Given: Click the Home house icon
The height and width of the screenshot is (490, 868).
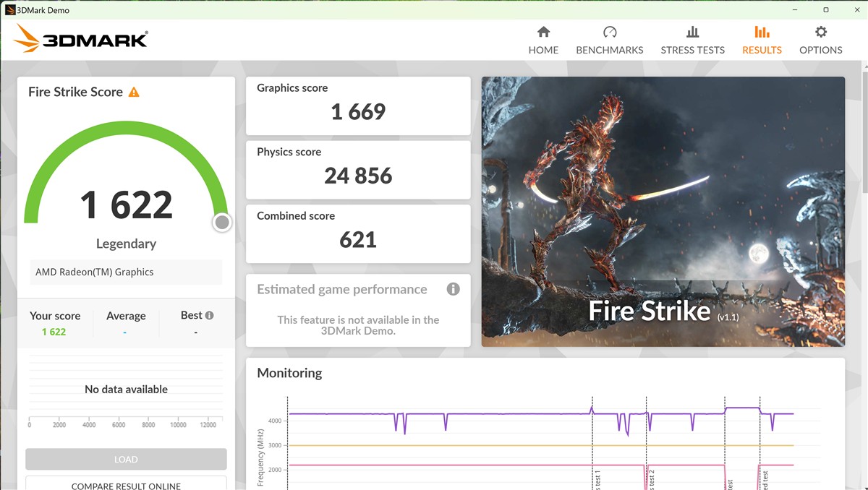Looking at the screenshot, I should coord(543,32).
